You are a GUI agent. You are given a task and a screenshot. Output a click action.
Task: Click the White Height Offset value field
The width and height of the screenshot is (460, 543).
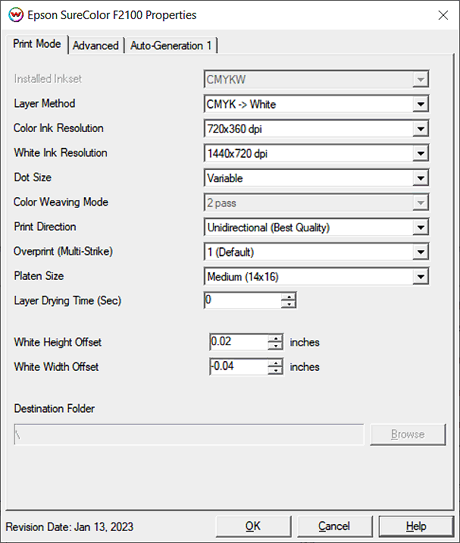click(239, 342)
